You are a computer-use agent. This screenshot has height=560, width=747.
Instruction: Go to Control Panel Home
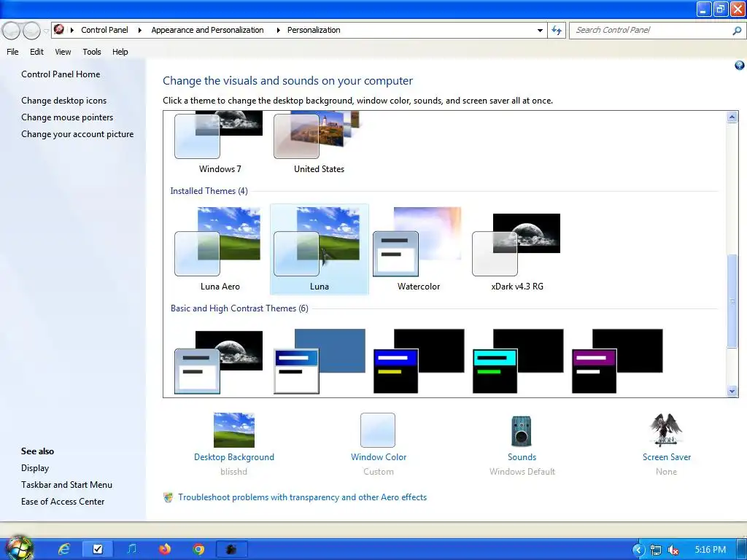(61, 74)
